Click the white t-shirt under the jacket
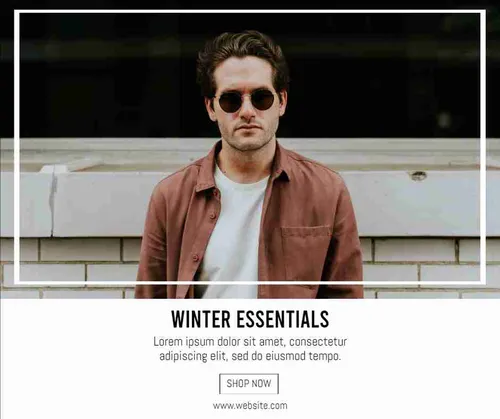Screen dimensions: 500x419 (x=235, y=233)
